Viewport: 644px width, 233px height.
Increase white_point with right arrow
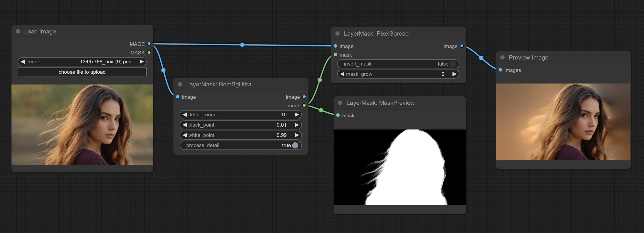[x=297, y=135]
